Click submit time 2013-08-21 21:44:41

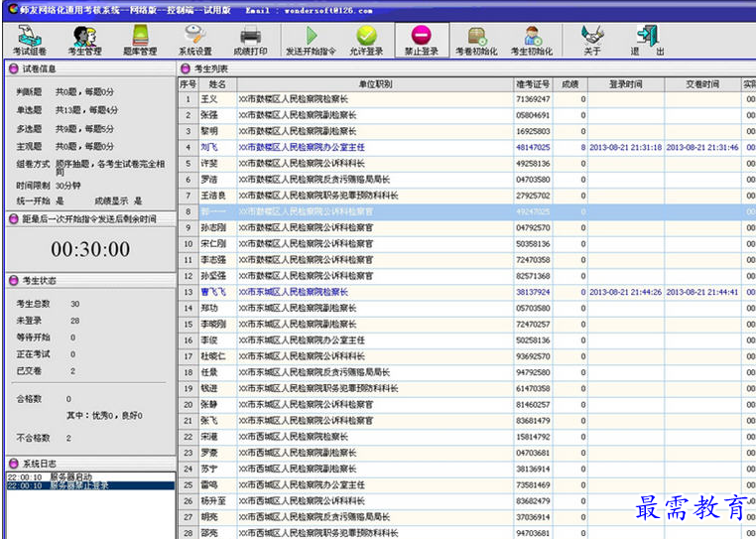[x=702, y=292]
